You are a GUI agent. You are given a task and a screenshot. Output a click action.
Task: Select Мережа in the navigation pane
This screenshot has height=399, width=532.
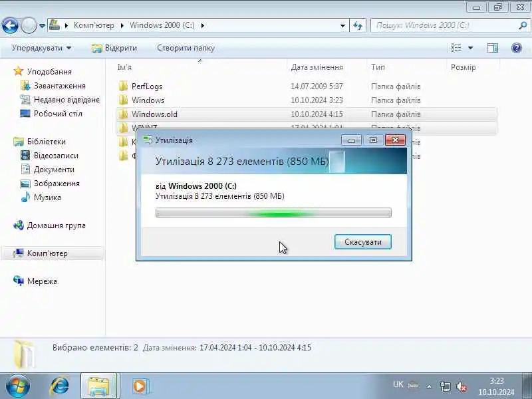coord(42,281)
